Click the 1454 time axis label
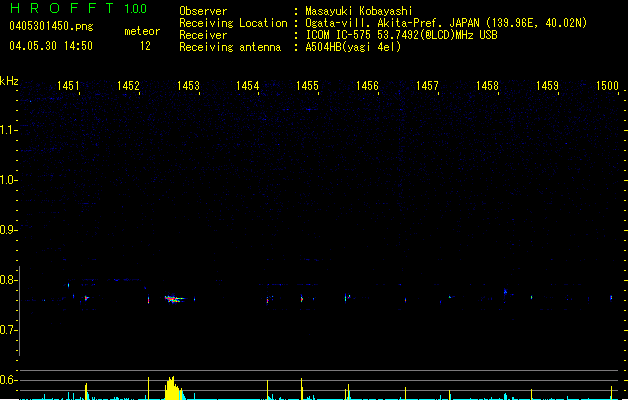629x400 pixels. point(248,86)
